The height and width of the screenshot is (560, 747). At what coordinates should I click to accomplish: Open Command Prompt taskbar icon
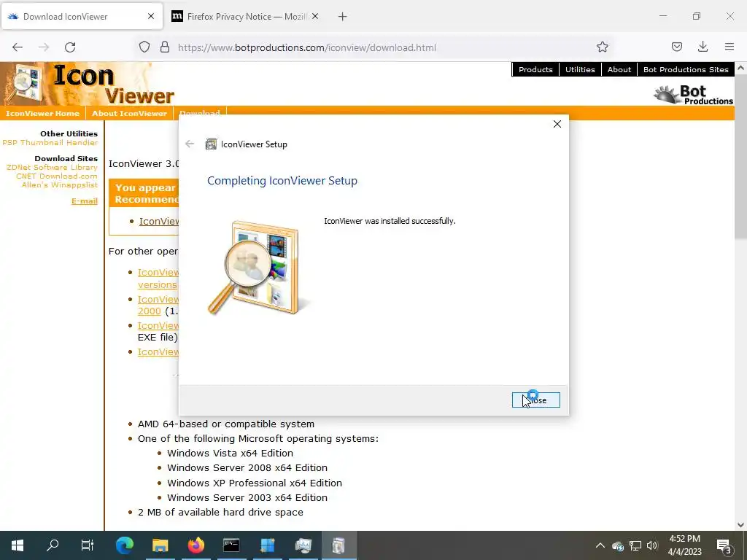coord(231,545)
